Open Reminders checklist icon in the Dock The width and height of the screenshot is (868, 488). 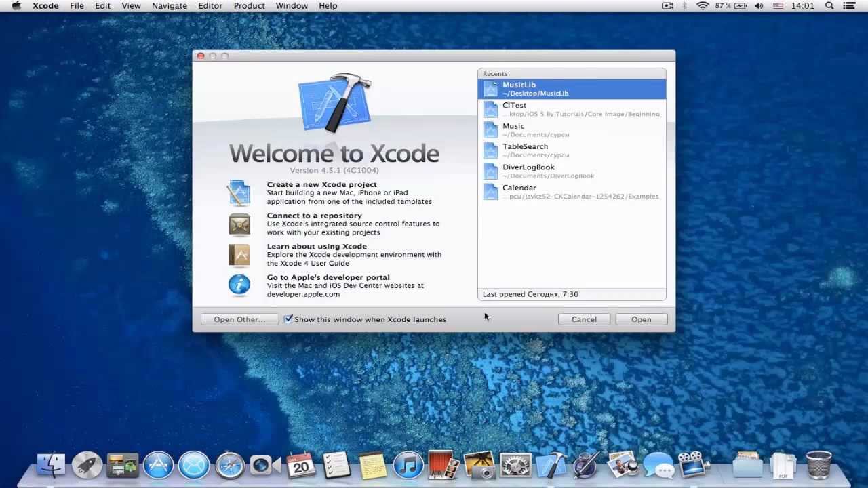337,465
